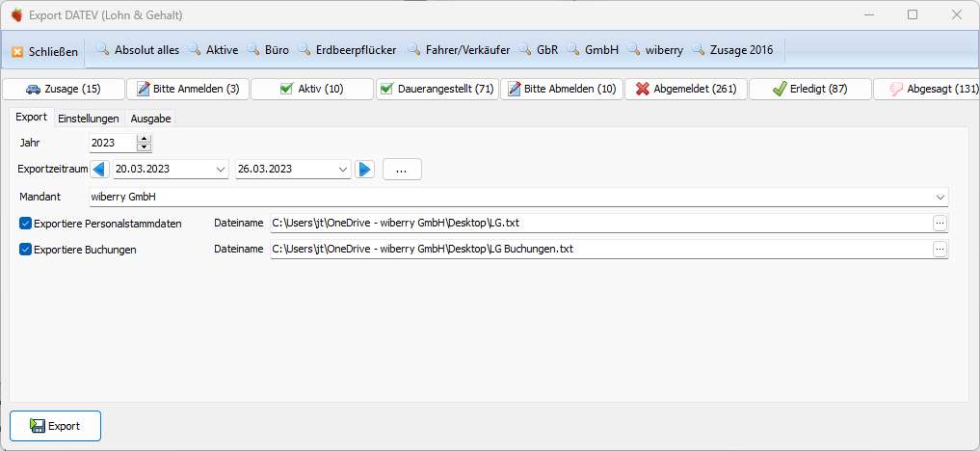The height and width of the screenshot is (451, 980).
Task: Click the Schließen toolbar button
Action: pyautogui.click(x=45, y=51)
